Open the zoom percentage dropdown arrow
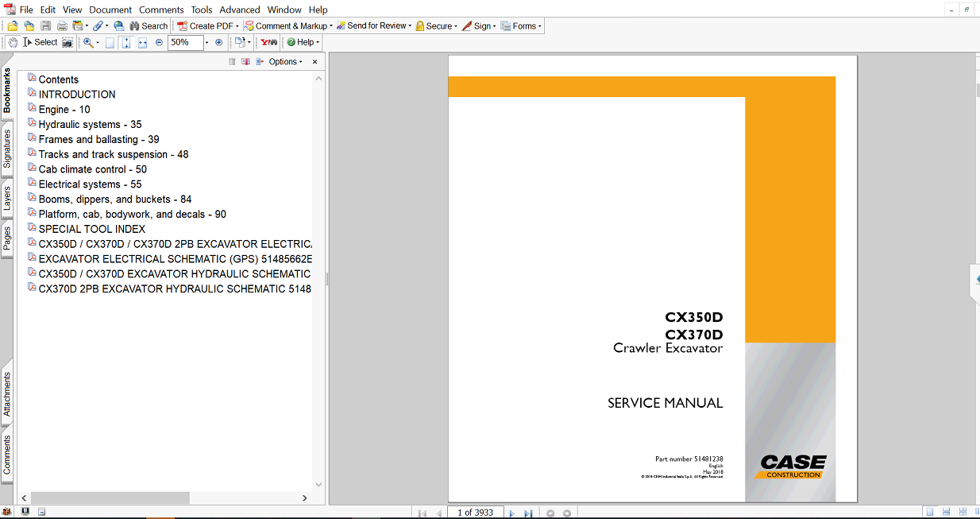980x519 pixels. pos(207,42)
